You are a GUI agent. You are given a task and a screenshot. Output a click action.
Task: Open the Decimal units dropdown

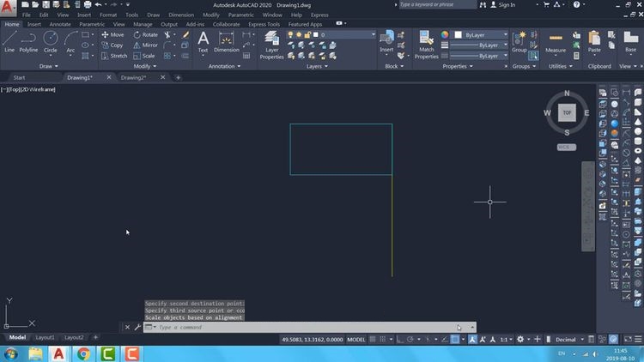point(568,340)
